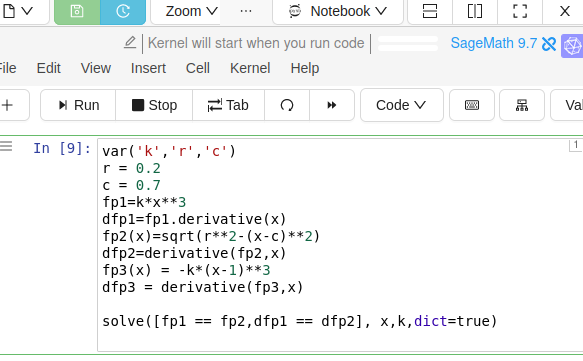Click the var('k','r','c') line
Image resolution: width=583 pixels, height=361 pixels.
[x=169, y=151]
